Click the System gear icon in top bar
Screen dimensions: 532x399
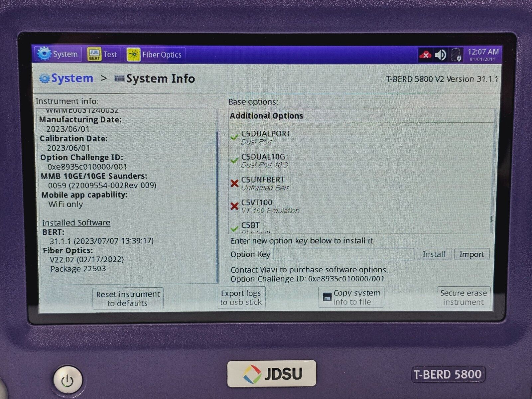click(44, 54)
